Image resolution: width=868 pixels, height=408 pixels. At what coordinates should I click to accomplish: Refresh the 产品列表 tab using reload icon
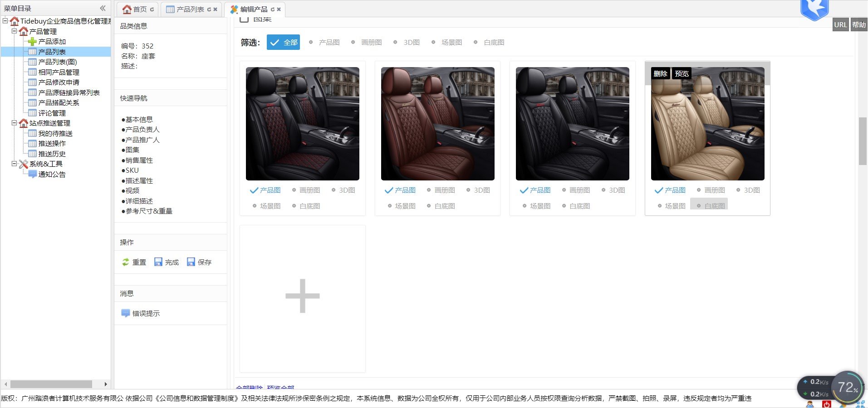[x=209, y=10]
